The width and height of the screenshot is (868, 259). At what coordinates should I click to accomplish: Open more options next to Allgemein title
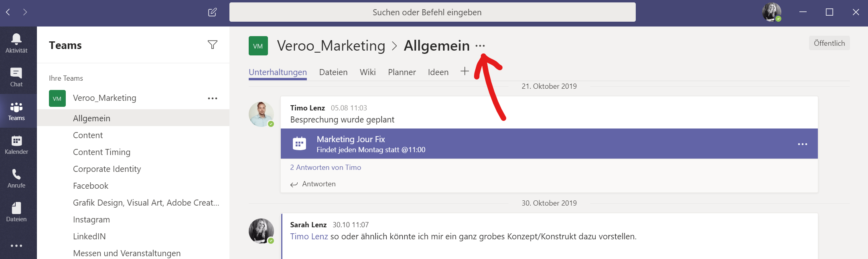click(x=480, y=46)
